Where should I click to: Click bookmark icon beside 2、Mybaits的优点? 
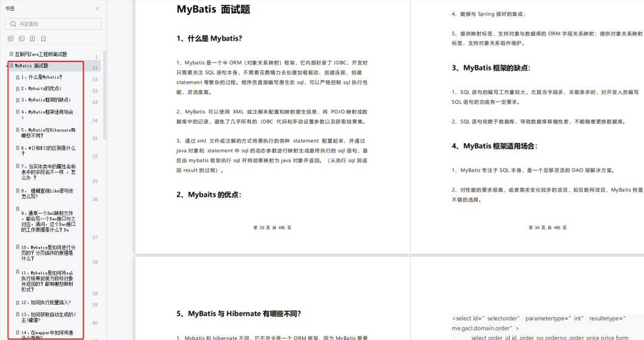tap(18, 89)
